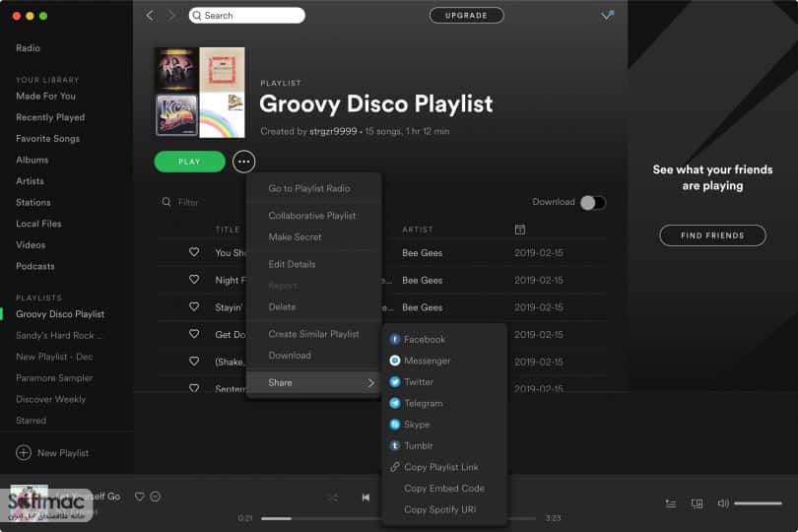Share via Skype icon

[x=394, y=424]
